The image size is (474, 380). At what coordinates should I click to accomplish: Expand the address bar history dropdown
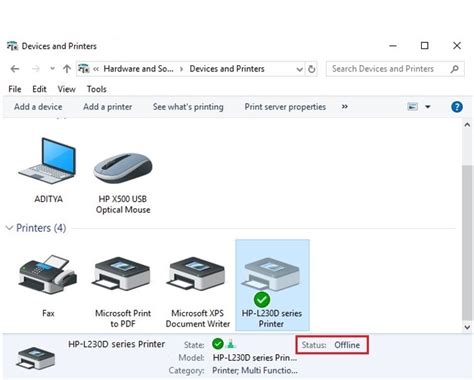299,69
